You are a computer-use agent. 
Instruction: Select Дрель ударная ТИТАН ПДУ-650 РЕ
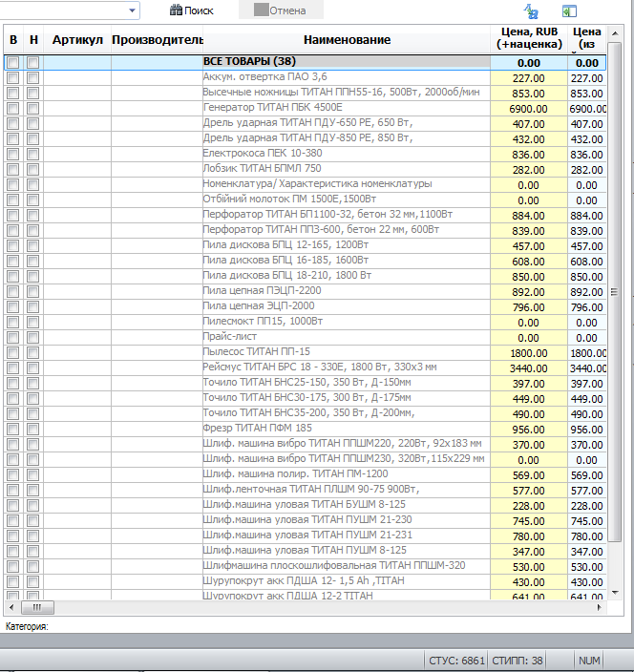coord(305,124)
